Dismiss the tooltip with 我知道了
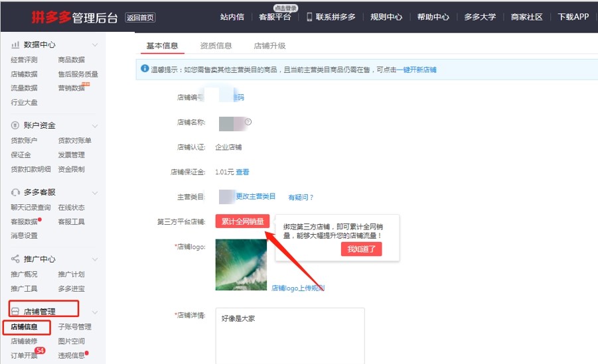This screenshot has height=364, width=598. pyautogui.click(x=361, y=249)
